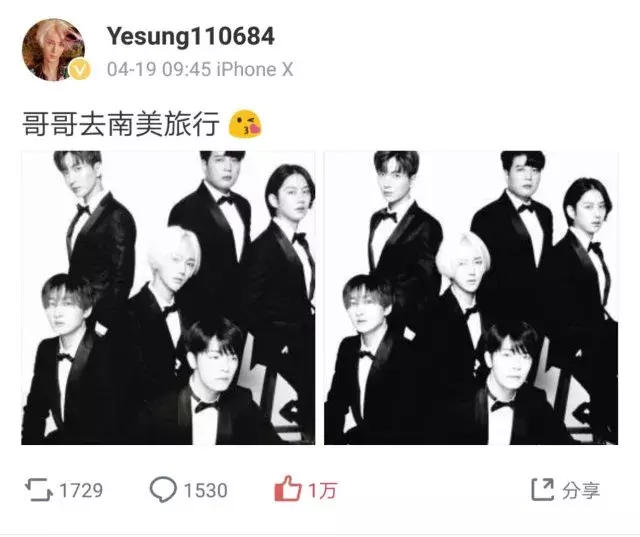Screen dimensions: 640x537
Task: Click the gold verified badge on avatar
Action: click(79, 70)
